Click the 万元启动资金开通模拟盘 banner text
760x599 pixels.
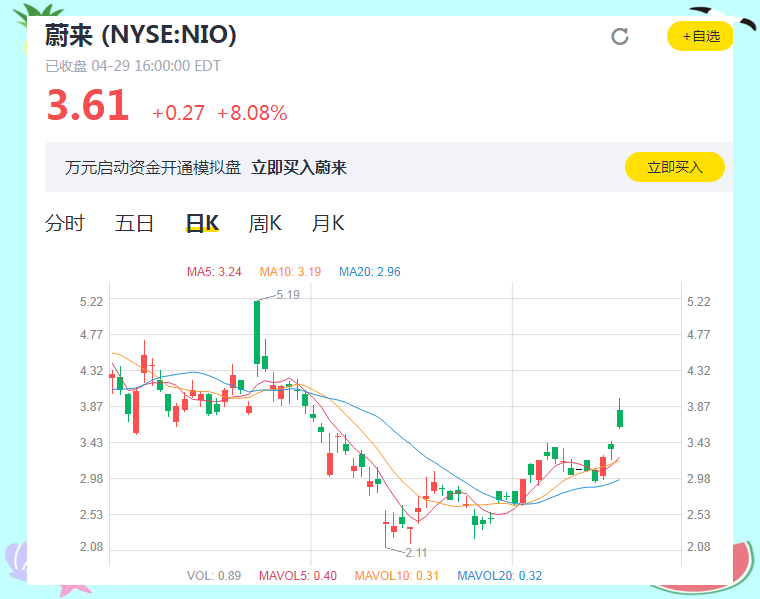pos(153,168)
